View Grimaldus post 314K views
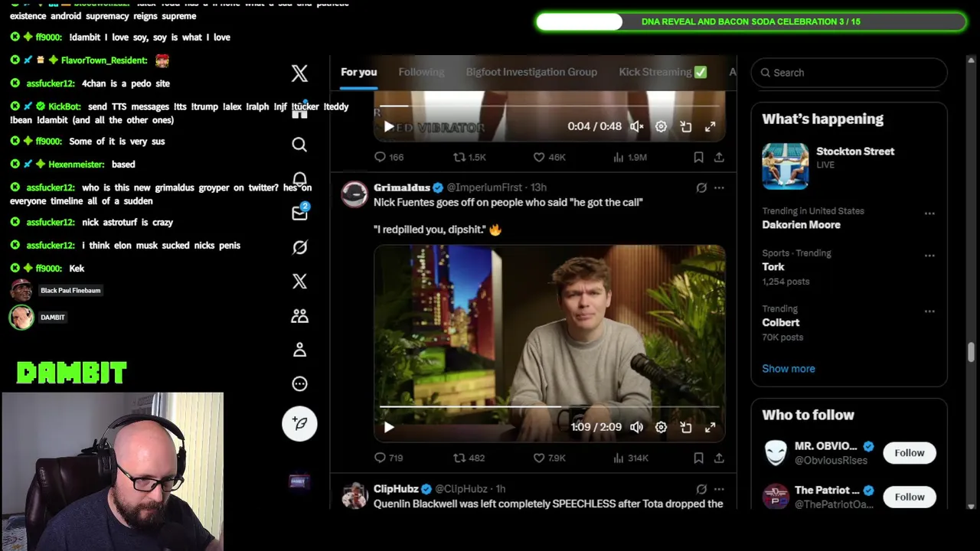 (x=630, y=458)
